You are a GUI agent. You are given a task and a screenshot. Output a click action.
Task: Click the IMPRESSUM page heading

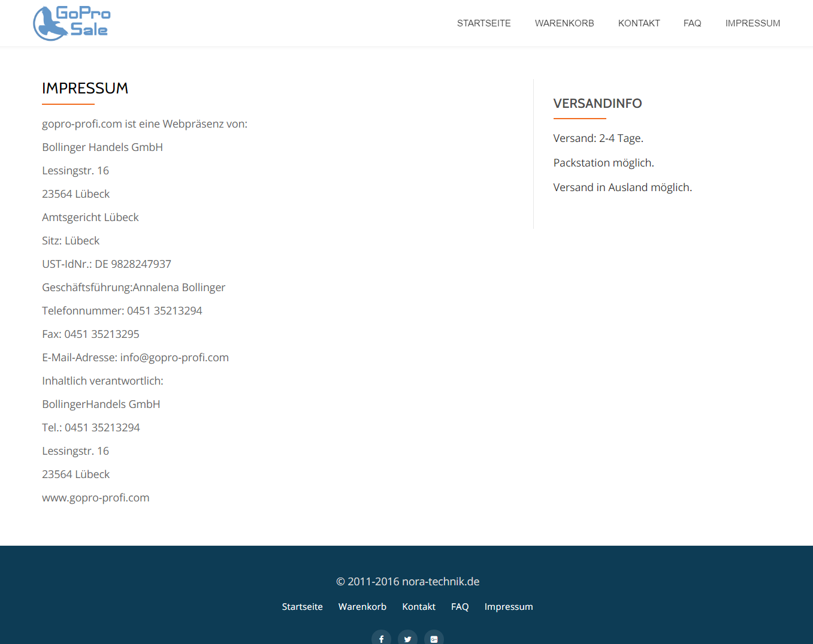coord(85,88)
